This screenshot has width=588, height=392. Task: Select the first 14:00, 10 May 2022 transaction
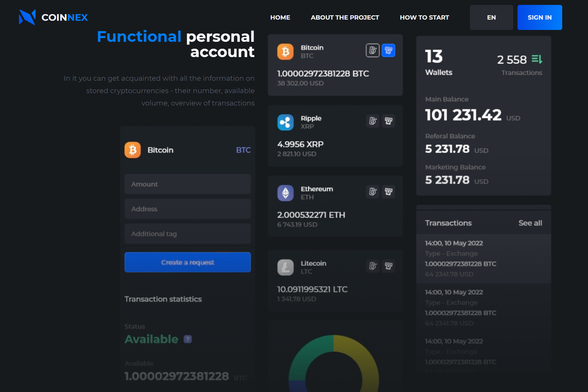483,259
